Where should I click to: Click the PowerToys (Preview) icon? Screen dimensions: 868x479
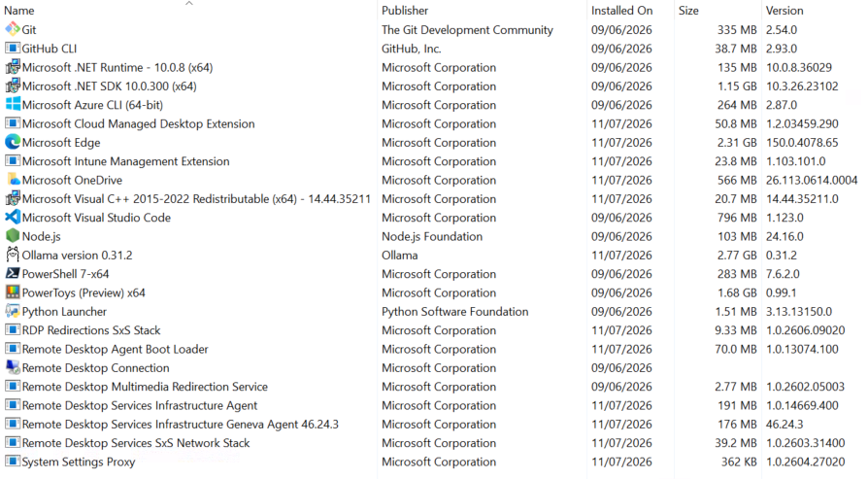pos(13,292)
